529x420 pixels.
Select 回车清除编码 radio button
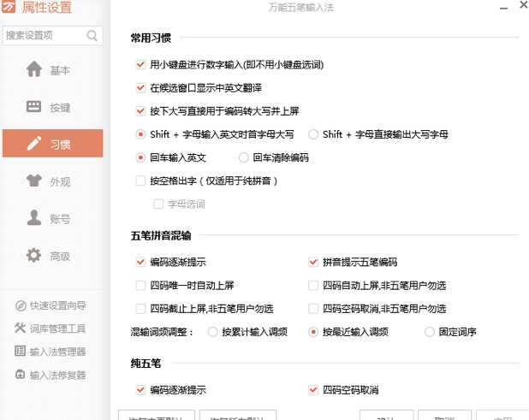click(x=244, y=157)
